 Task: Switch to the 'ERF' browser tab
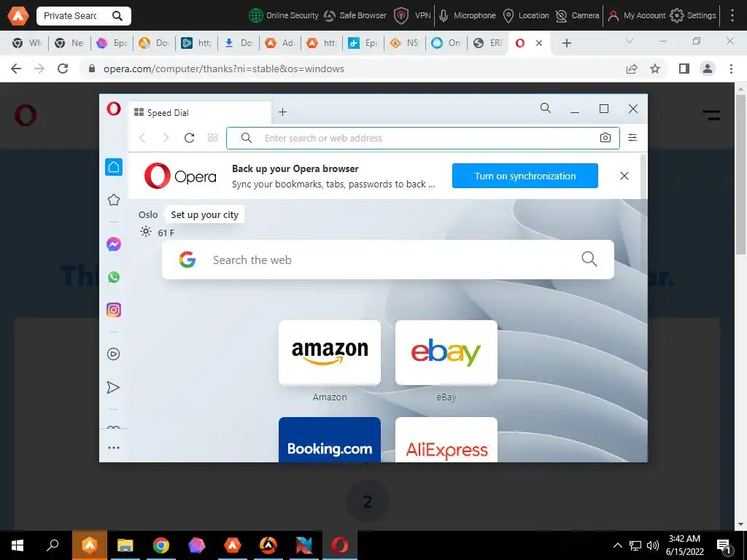click(489, 43)
